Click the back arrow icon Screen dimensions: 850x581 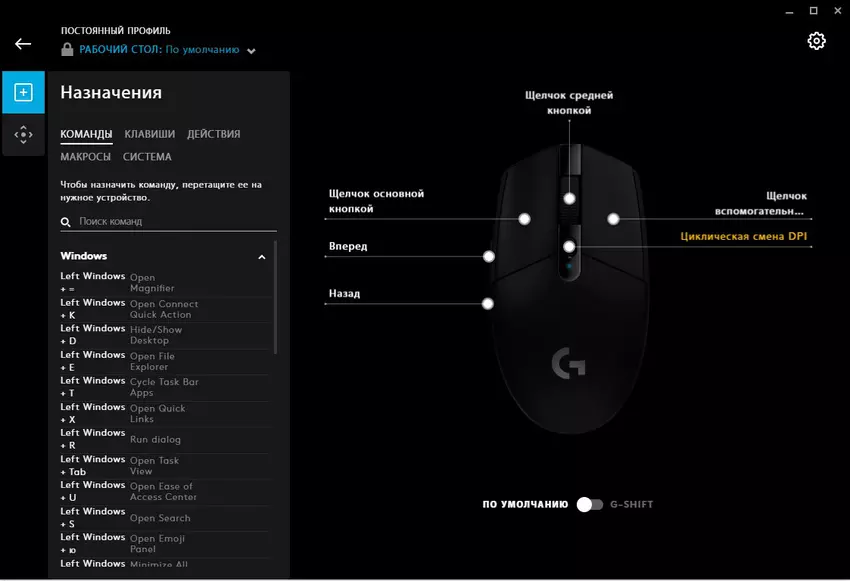click(x=23, y=44)
